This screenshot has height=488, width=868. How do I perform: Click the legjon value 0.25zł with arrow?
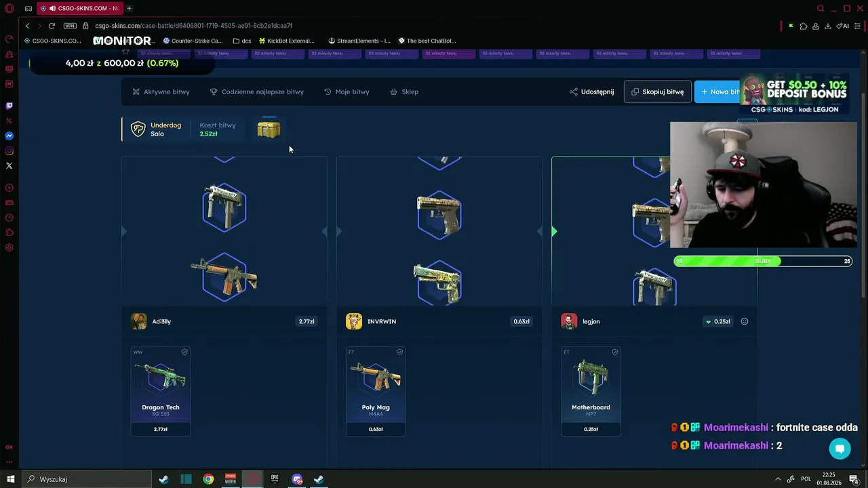click(717, 321)
